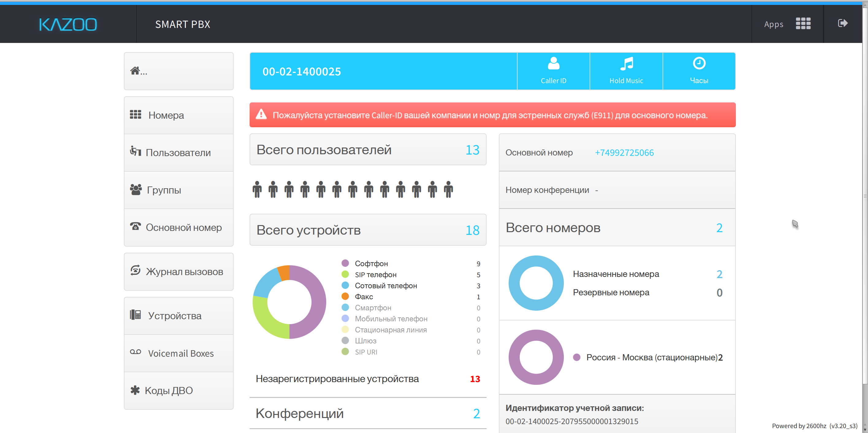Image resolution: width=868 pixels, height=433 pixels.
Task: Click the Коды ДВО asterisk icon
Action: click(x=135, y=390)
